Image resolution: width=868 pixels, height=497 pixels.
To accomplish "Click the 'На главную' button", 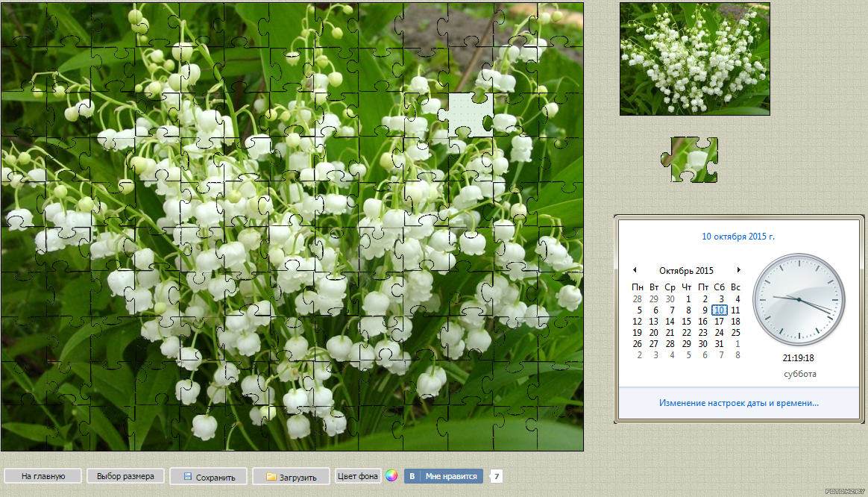I will [x=43, y=476].
